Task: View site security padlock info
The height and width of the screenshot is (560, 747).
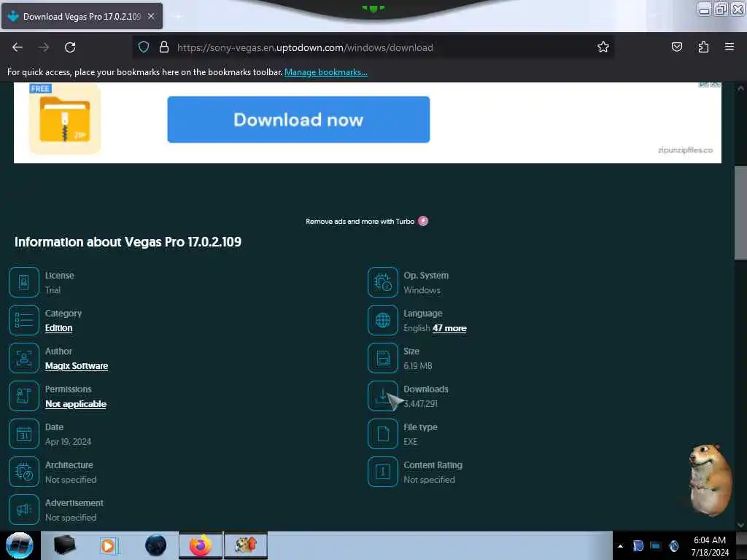Action: coord(164,47)
